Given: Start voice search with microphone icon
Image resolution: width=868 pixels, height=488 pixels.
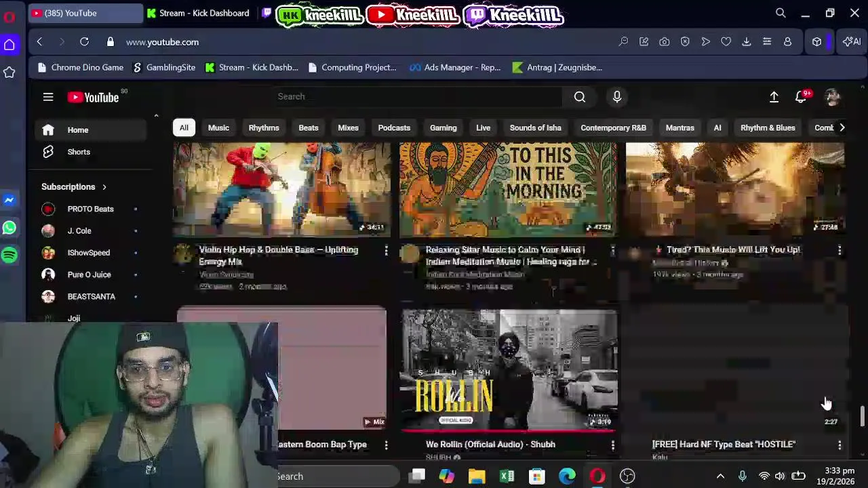Looking at the screenshot, I should tap(617, 97).
